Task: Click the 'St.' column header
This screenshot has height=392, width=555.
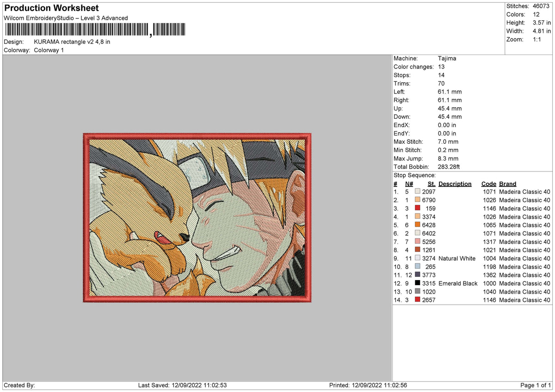Action: (432, 184)
